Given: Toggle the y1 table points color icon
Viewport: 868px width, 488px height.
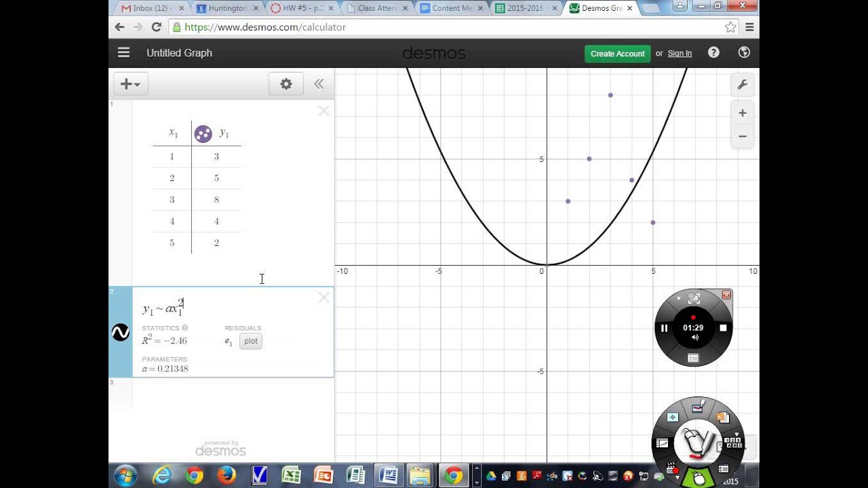Looking at the screenshot, I should pos(203,134).
